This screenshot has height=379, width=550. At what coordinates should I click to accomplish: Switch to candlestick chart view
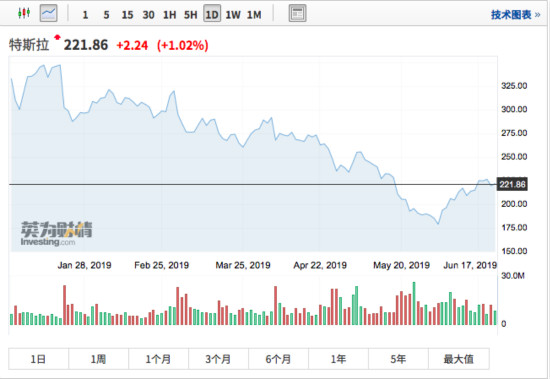(x=24, y=13)
